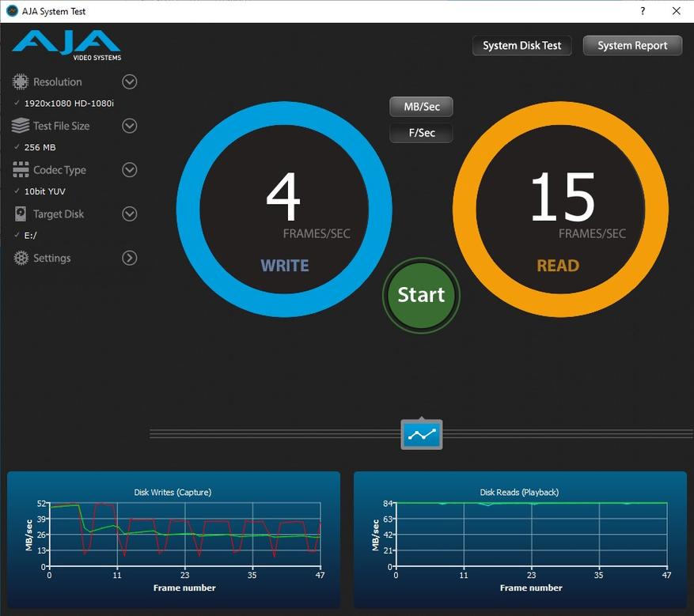Click the Target Disk drive icon
This screenshot has height=616, width=694.
(21, 214)
